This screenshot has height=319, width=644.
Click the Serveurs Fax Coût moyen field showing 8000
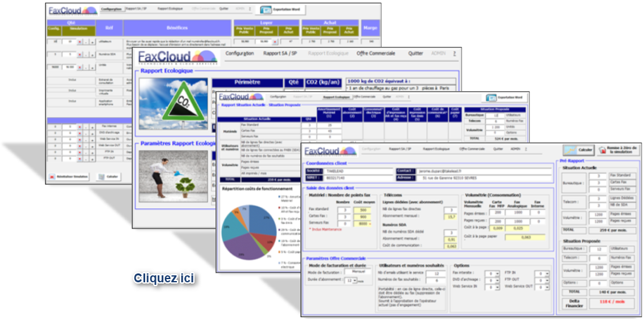click(x=363, y=224)
